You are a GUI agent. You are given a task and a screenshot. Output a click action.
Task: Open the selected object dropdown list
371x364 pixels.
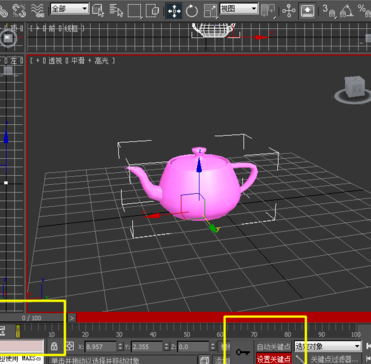(328, 346)
